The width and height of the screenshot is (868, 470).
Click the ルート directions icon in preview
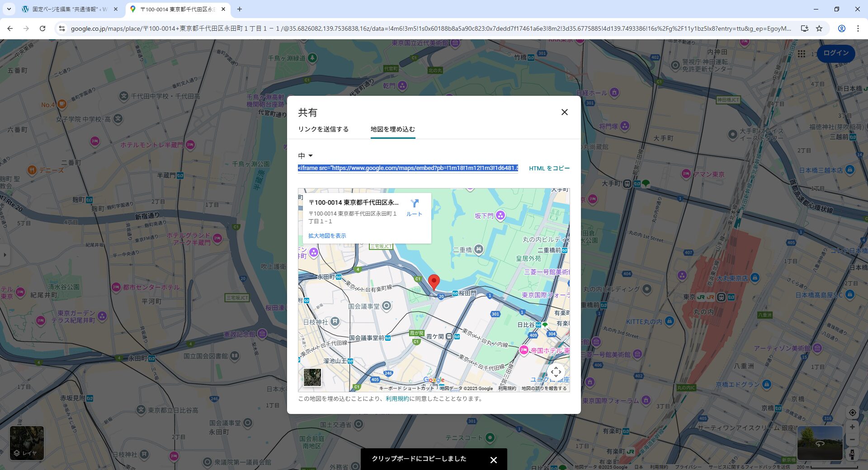click(x=414, y=207)
